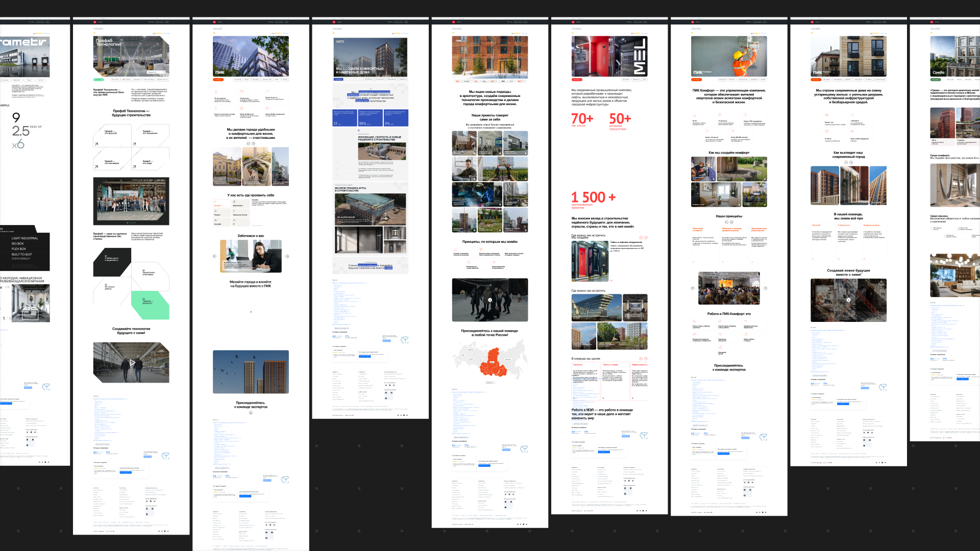Click the yellow favorite star above the MEL hero
980x551 pixels.
573,33
